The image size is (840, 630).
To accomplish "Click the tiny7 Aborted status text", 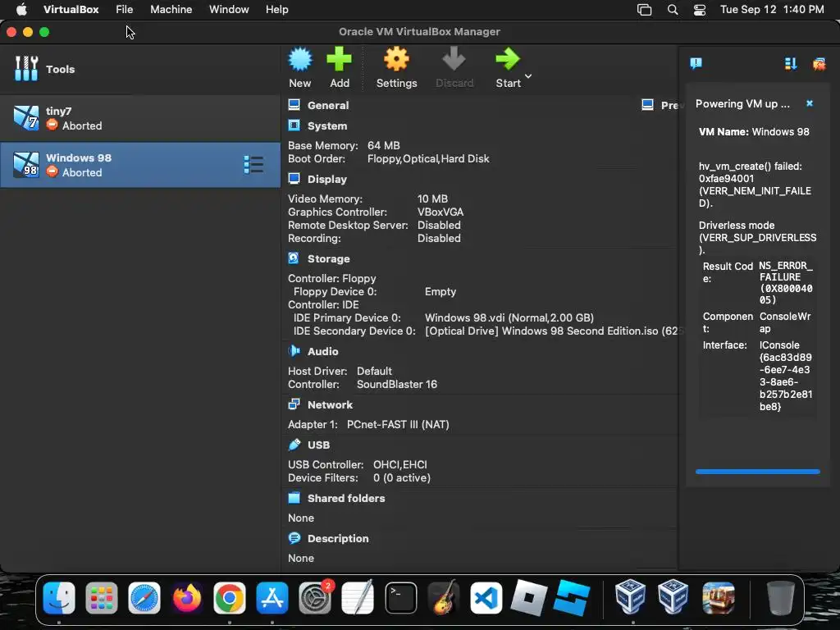I will pyautogui.click(x=82, y=126).
